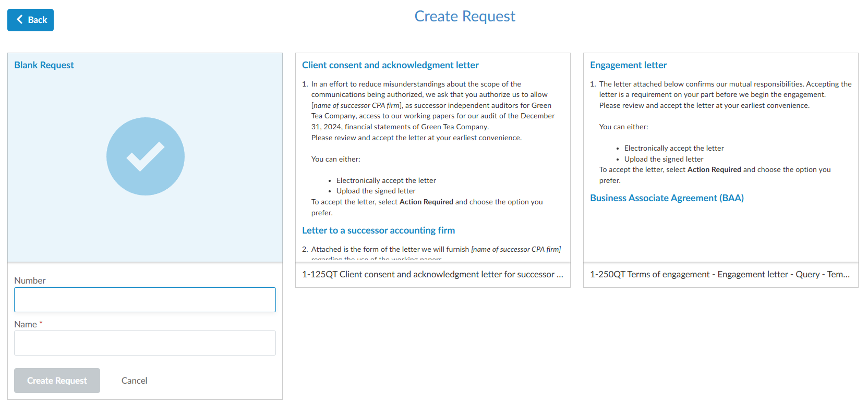Choose the 1-250QT Terms of engagement template

click(721, 274)
